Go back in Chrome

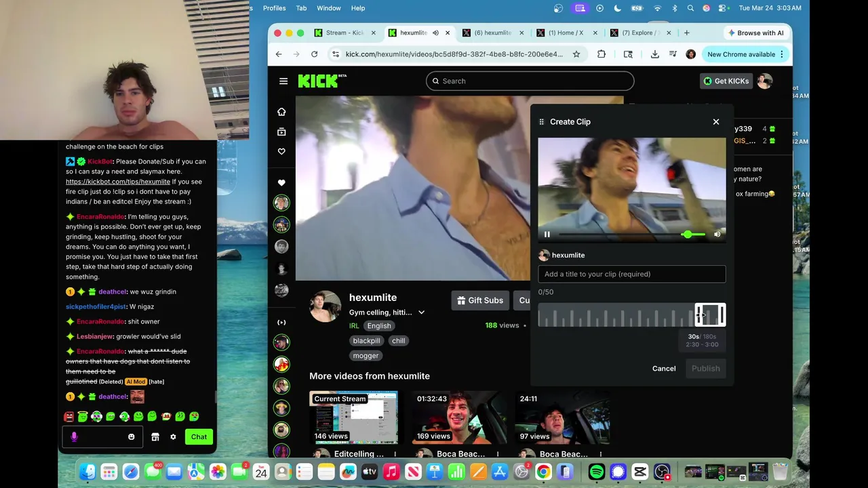[279, 54]
